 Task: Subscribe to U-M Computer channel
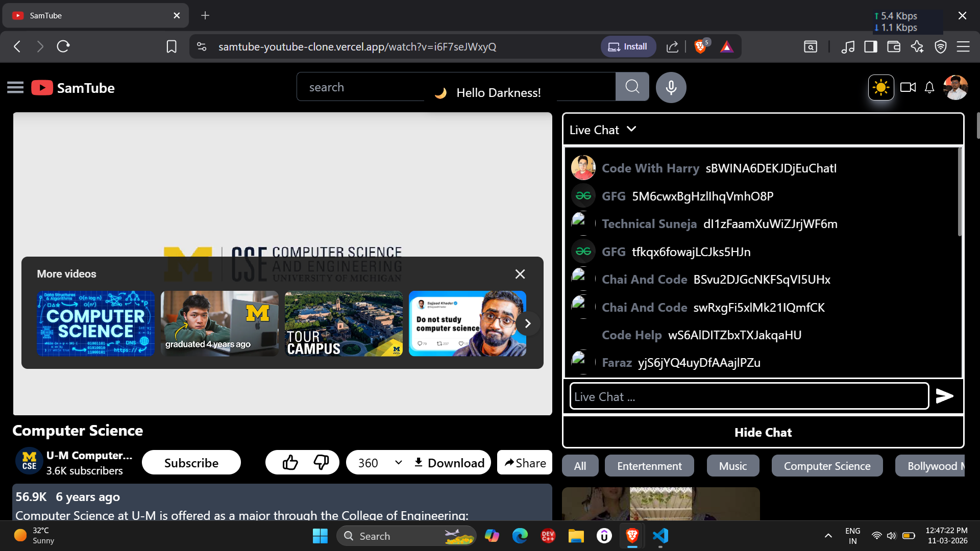[191, 463]
